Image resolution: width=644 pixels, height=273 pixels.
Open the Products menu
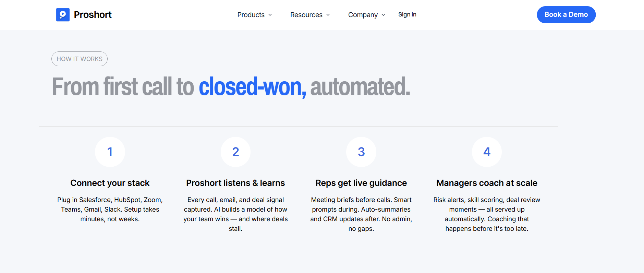[255, 15]
